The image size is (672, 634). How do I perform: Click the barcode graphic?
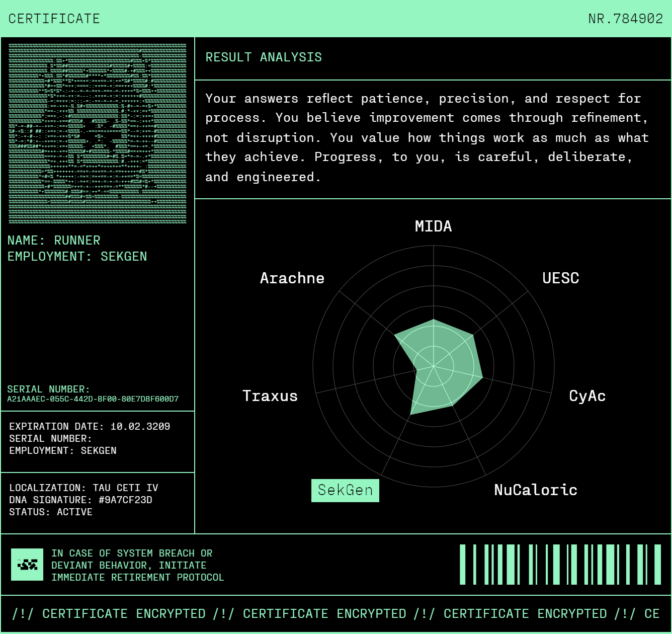[x=560, y=565]
